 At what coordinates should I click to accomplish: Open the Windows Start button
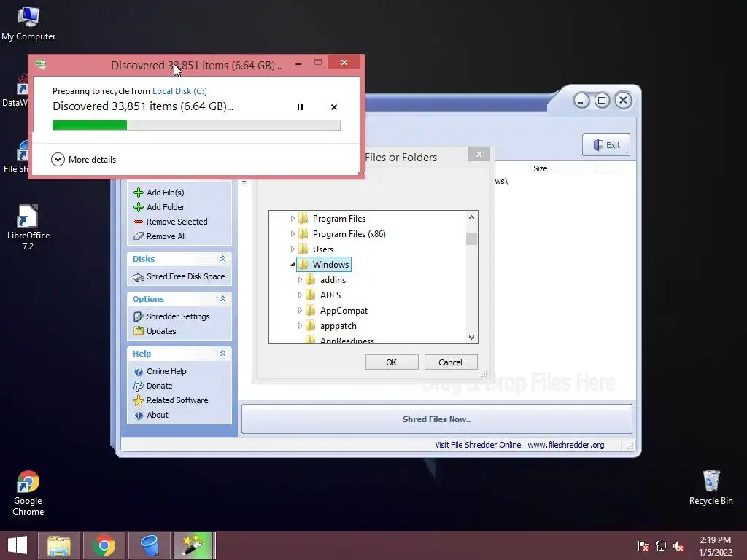pos(18,545)
